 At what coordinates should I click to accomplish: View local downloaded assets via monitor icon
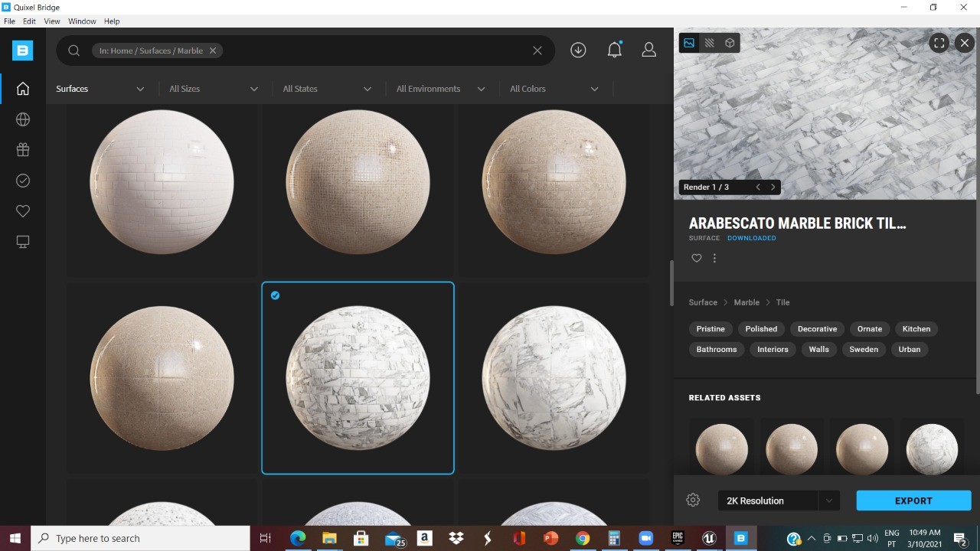pyautogui.click(x=22, y=241)
